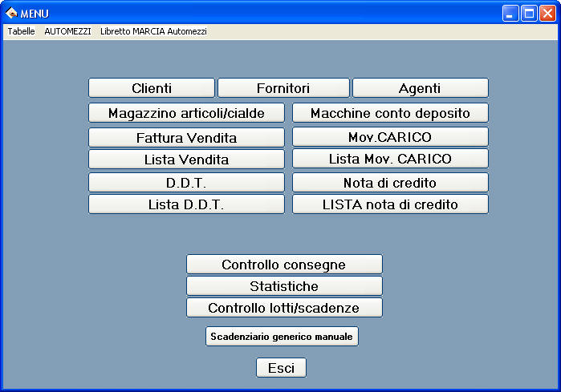Viewport: 561px width, 392px height.
Task: Click the D.D.T. button
Action: (186, 183)
